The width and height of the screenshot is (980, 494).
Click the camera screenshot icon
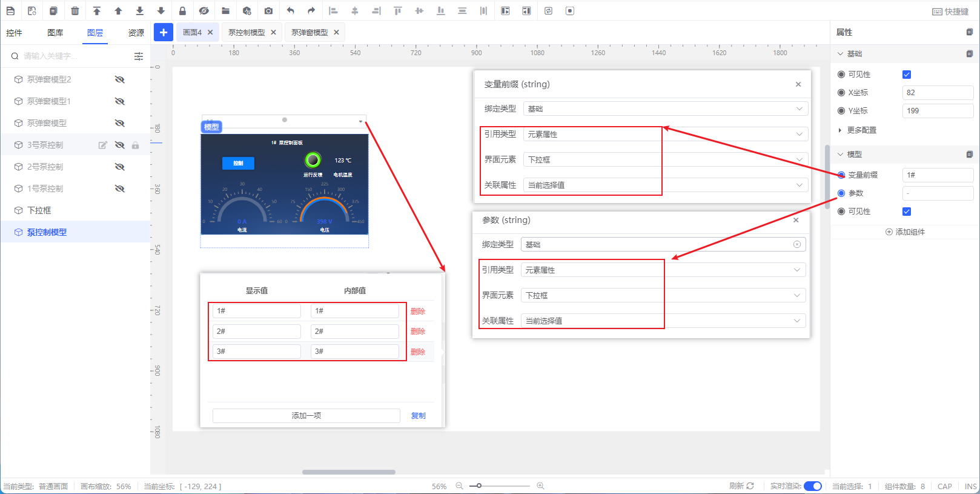268,11
